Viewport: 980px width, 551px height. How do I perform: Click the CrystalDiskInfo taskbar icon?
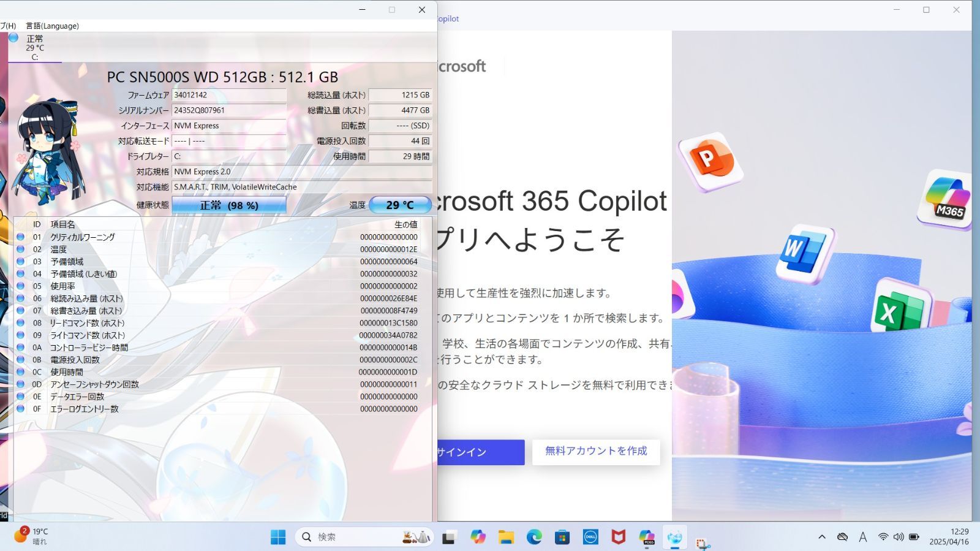pyautogui.click(x=675, y=537)
